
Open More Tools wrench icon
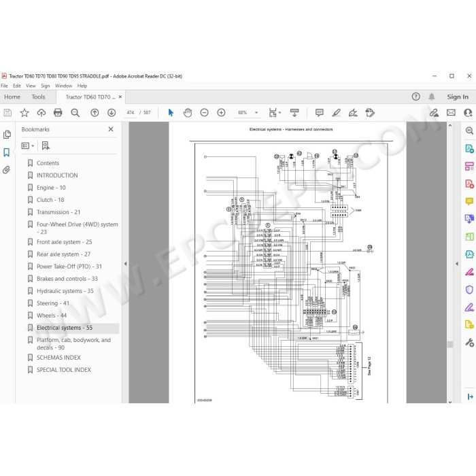click(x=469, y=343)
